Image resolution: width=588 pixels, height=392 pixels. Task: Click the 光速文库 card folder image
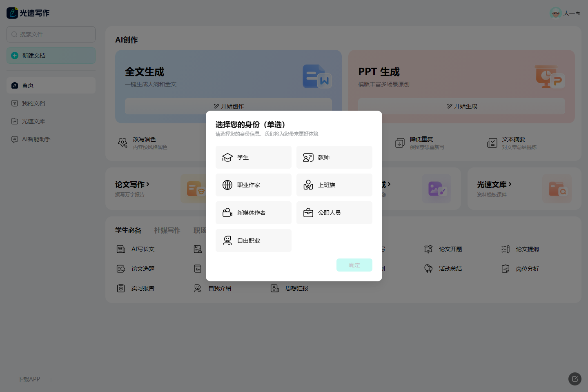(557, 189)
